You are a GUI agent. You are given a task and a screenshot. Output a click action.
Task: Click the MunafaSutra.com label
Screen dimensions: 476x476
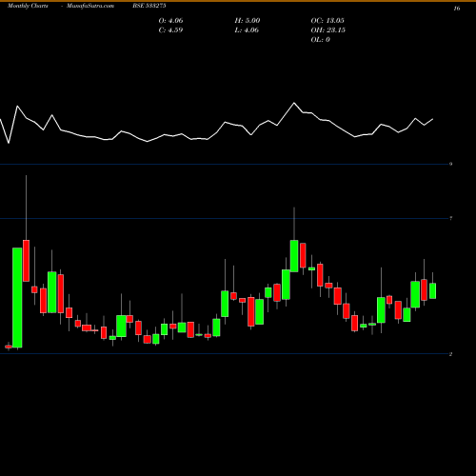click(90, 6)
